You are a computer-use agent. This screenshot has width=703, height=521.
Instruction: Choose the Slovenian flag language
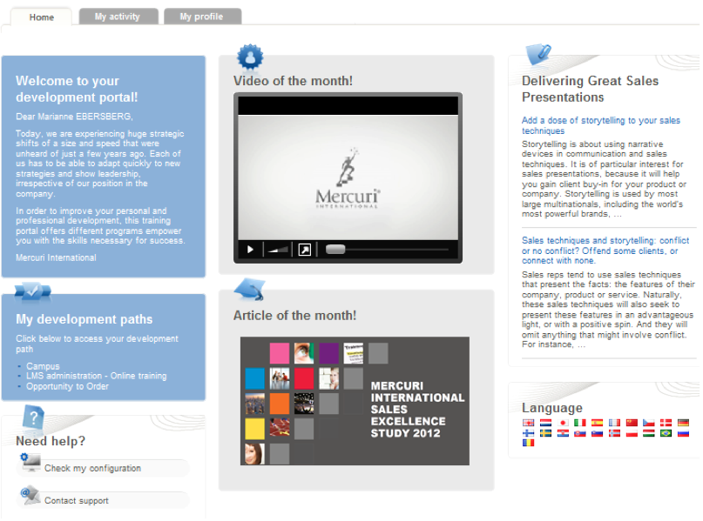pyautogui.click(x=597, y=433)
